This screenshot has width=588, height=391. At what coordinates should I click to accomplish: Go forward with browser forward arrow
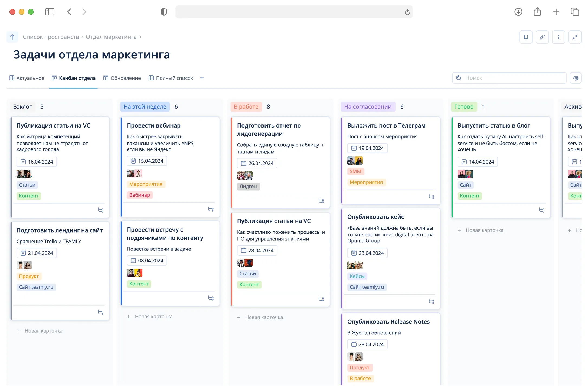(84, 12)
